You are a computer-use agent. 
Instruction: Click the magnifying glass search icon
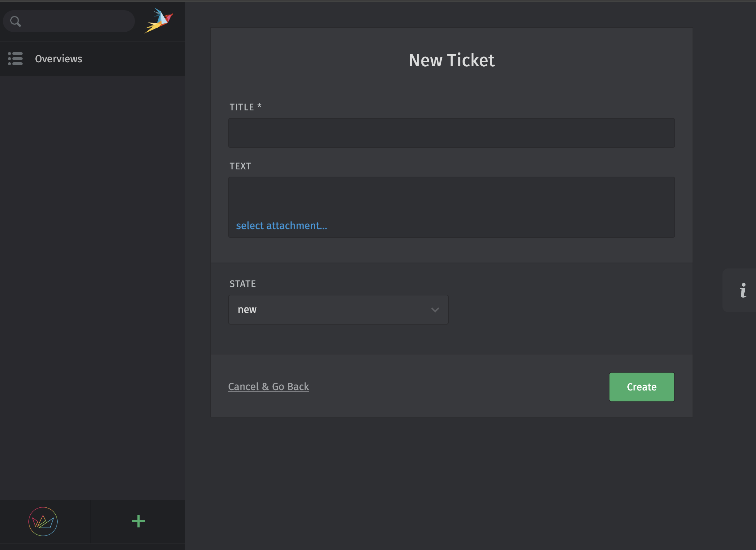[15, 21]
